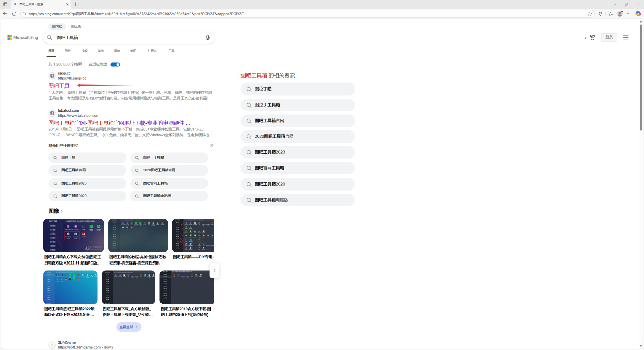
Task: Search 图拉丁工具箱 in 其他用户还搜索过
Action: point(169,158)
